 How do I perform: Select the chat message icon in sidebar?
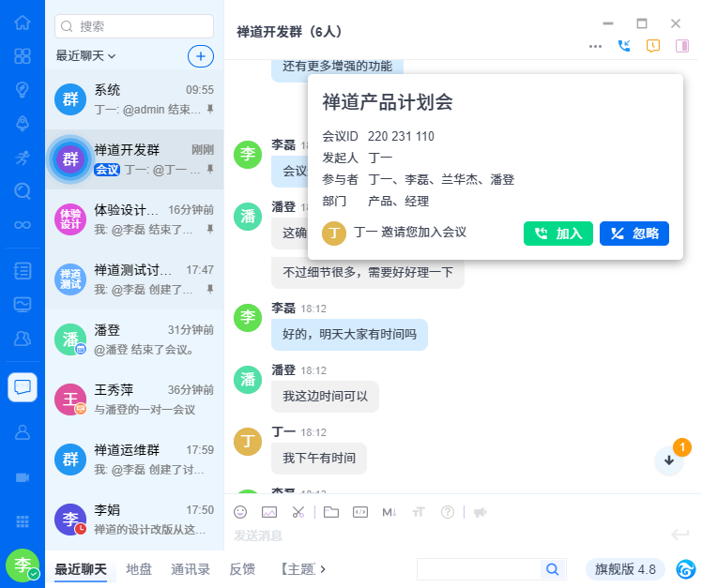[23, 387]
